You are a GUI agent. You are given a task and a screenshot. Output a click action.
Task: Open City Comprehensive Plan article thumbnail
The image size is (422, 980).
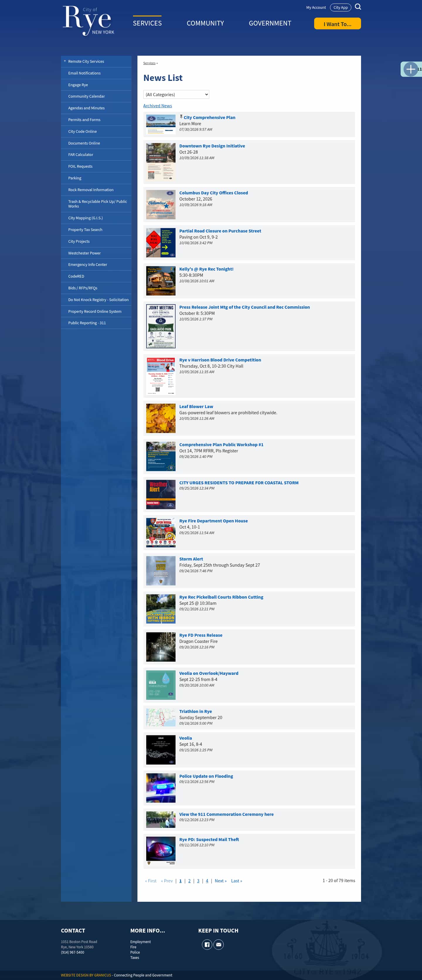click(x=161, y=124)
